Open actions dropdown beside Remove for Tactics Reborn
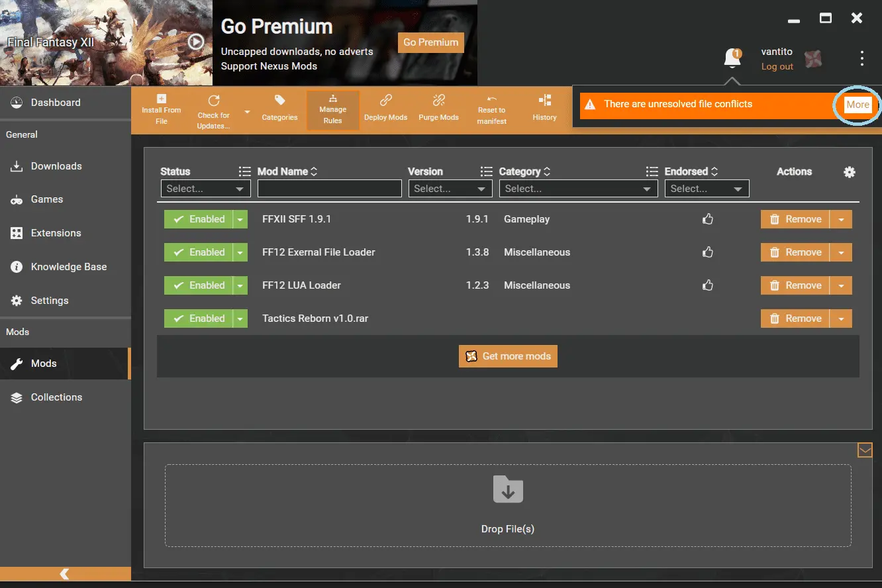Viewport: 882px width, 588px height. (841, 318)
